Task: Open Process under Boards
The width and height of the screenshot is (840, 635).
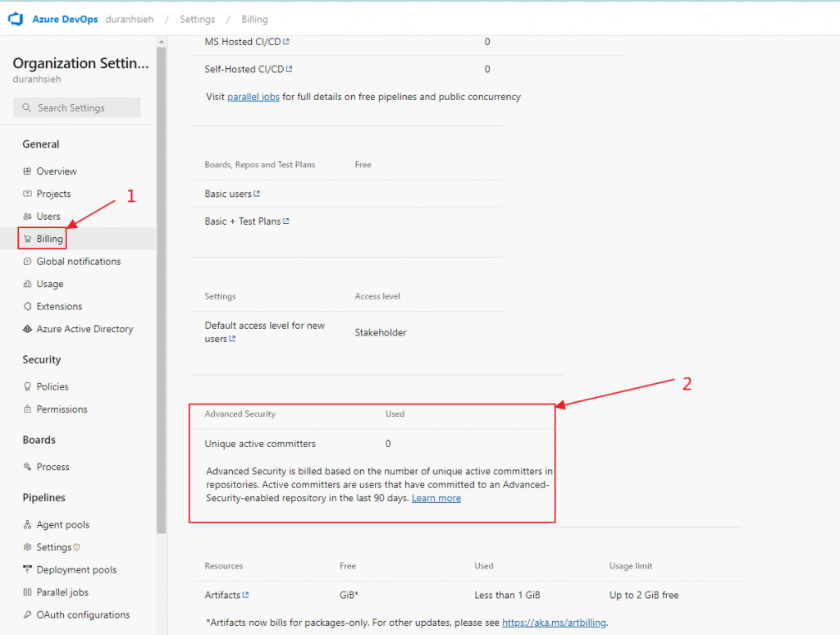Action: click(x=53, y=468)
